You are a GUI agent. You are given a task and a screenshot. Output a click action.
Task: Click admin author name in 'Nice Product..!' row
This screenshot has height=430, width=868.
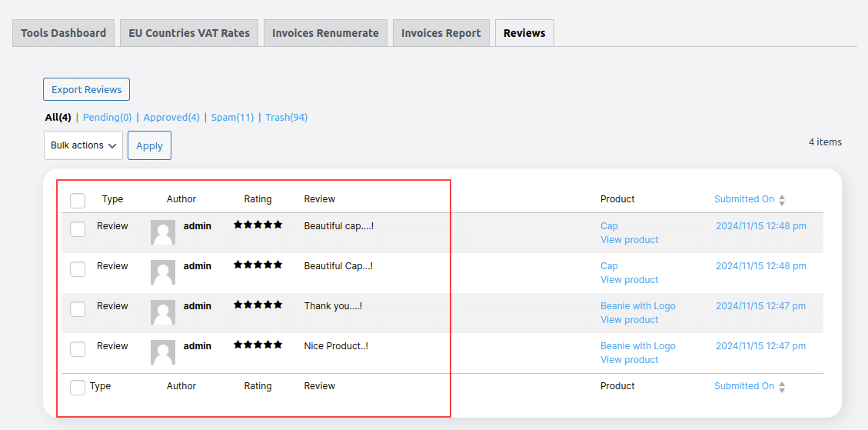198,345
